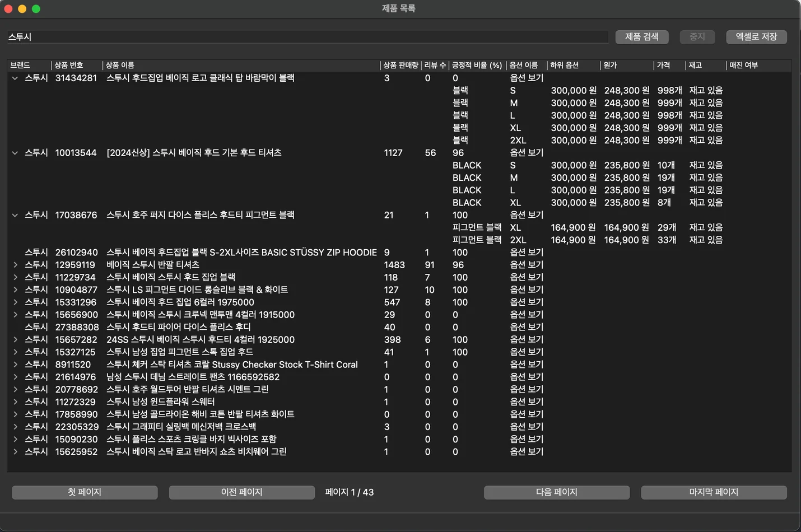Click the 8개 stock value
Image resolution: width=801 pixels, height=532 pixels.
pyautogui.click(x=664, y=203)
